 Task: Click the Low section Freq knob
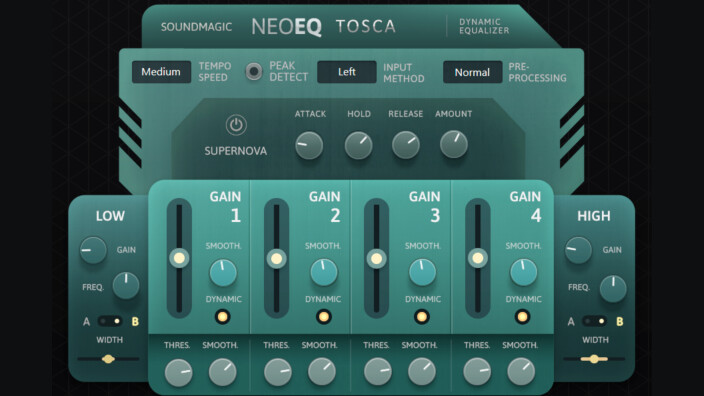(x=126, y=286)
